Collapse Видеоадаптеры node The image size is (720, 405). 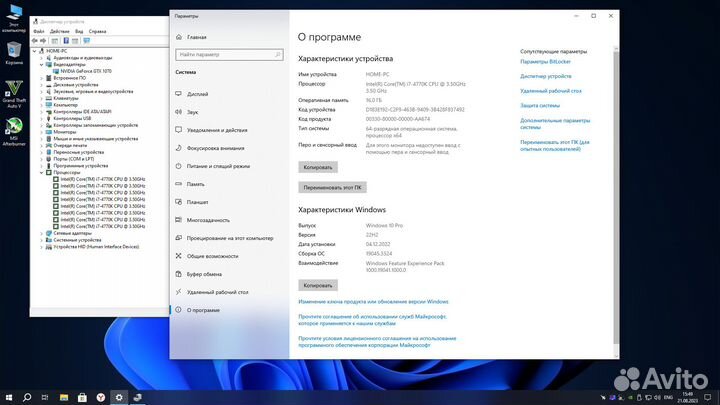click(x=41, y=65)
